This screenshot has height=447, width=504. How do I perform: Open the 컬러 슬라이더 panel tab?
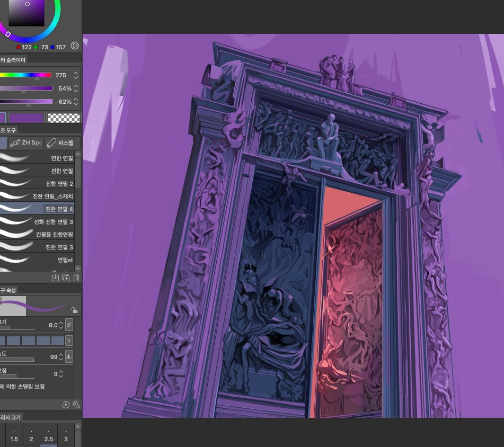[13, 60]
